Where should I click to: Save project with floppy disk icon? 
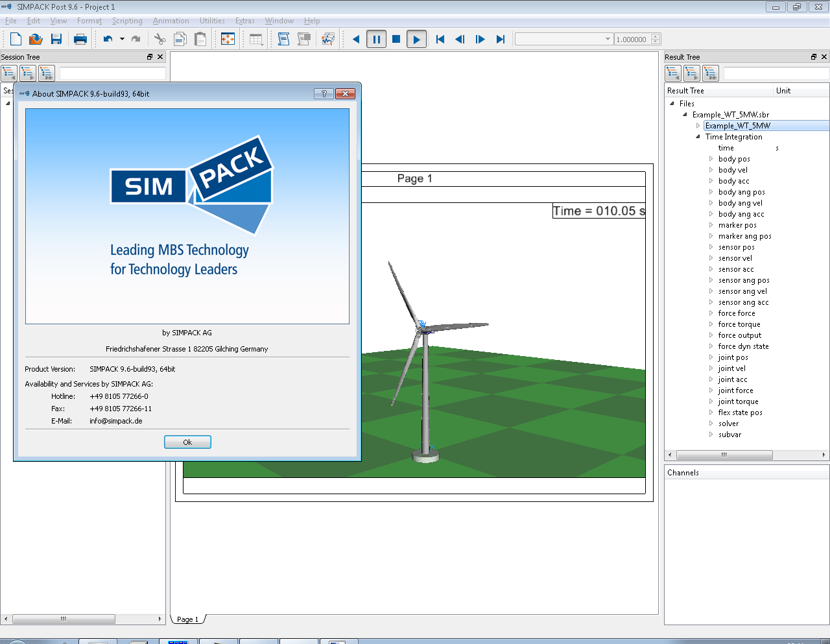56,40
